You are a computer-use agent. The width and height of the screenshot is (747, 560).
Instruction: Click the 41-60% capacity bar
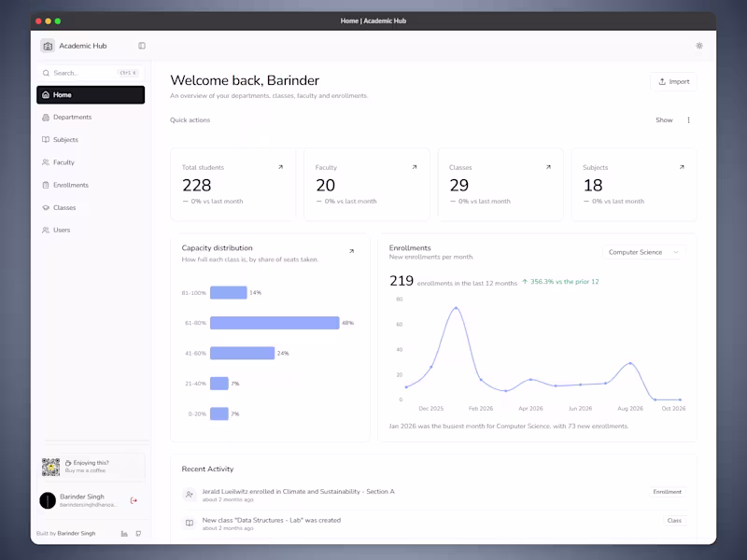pyautogui.click(x=243, y=353)
